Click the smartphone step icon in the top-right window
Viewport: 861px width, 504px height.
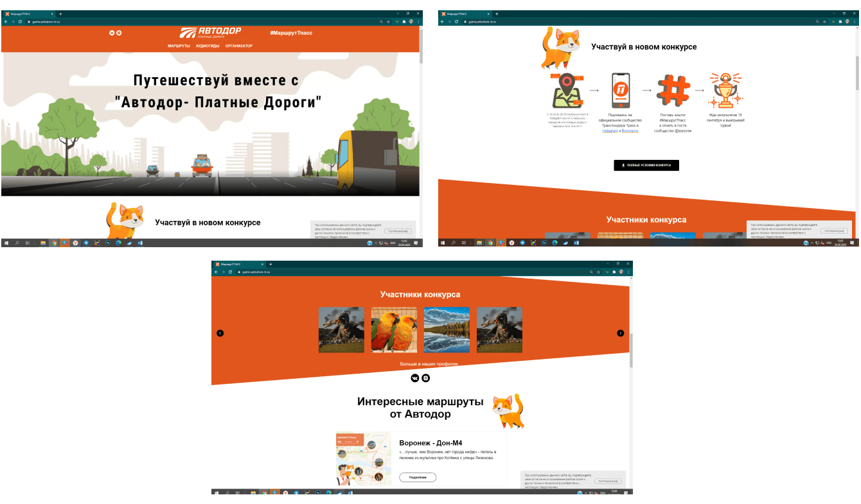[x=620, y=90]
